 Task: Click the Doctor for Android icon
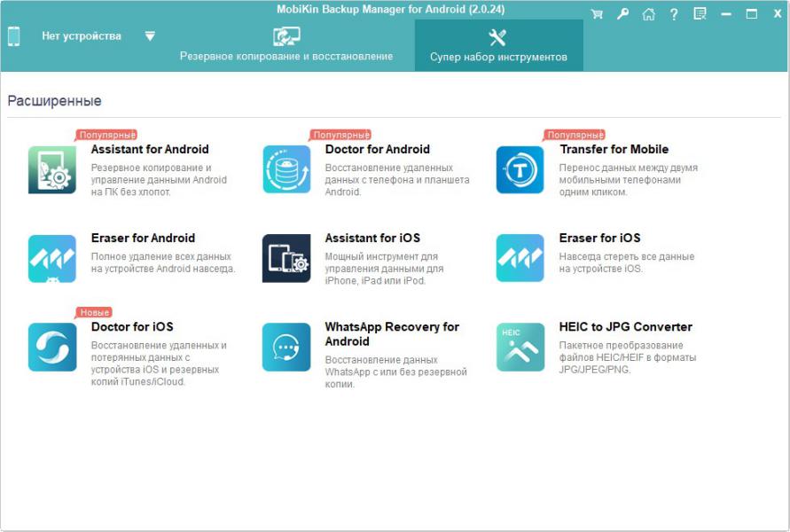286,169
